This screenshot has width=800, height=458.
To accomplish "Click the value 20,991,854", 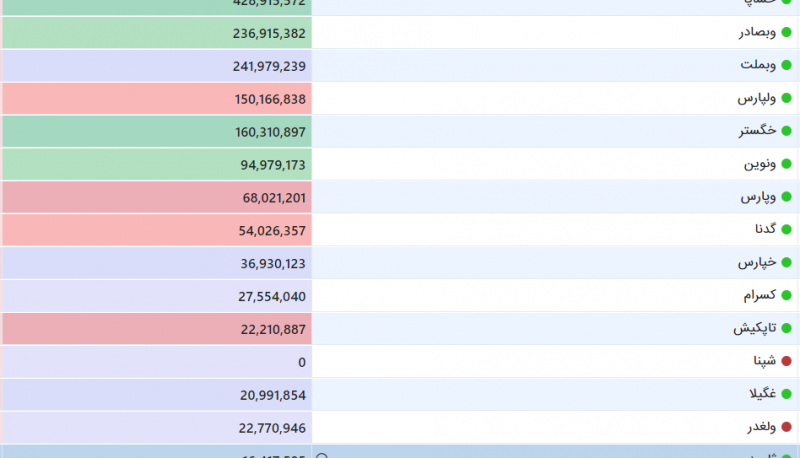I will point(273,395).
